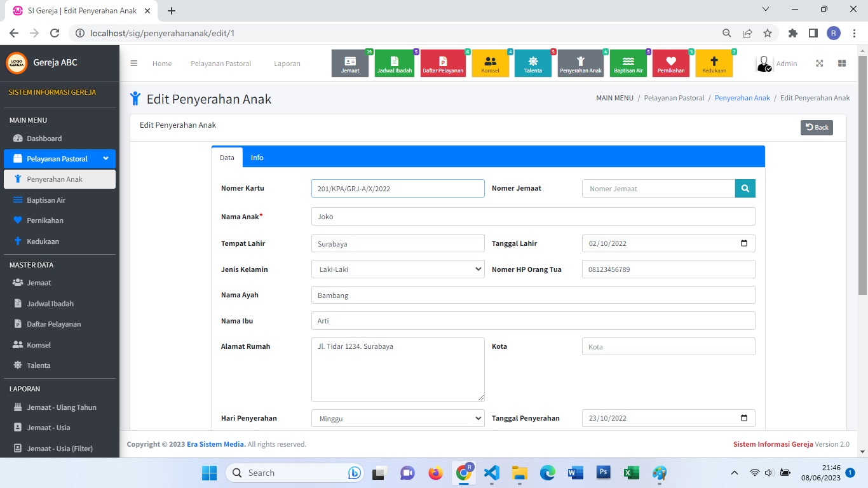The image size is (868, 488).
Task: Open the Hari Penyerahan dropdown
Action: click(x=398, y=419)
